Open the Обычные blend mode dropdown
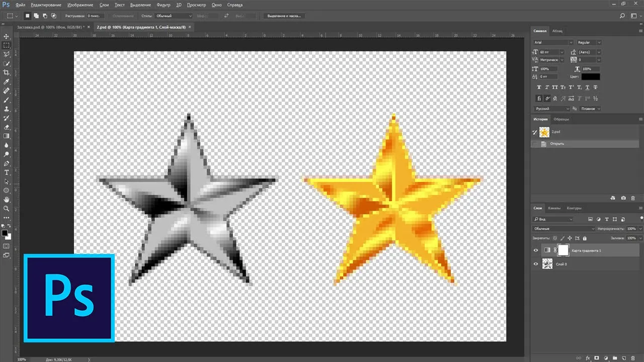The image size is (644, 362). tap(564, 229)
